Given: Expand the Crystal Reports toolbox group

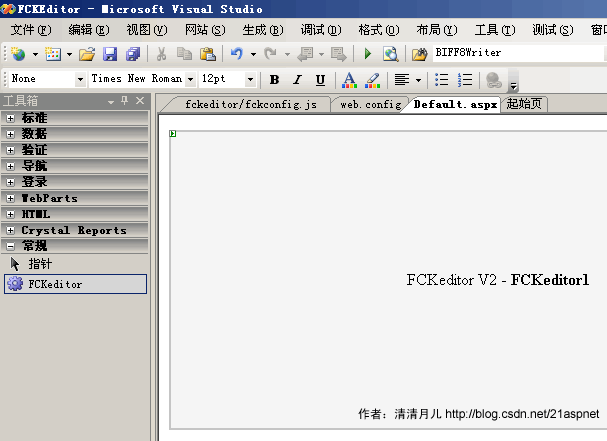Looking at the screenshot, I should coord(10,230).
